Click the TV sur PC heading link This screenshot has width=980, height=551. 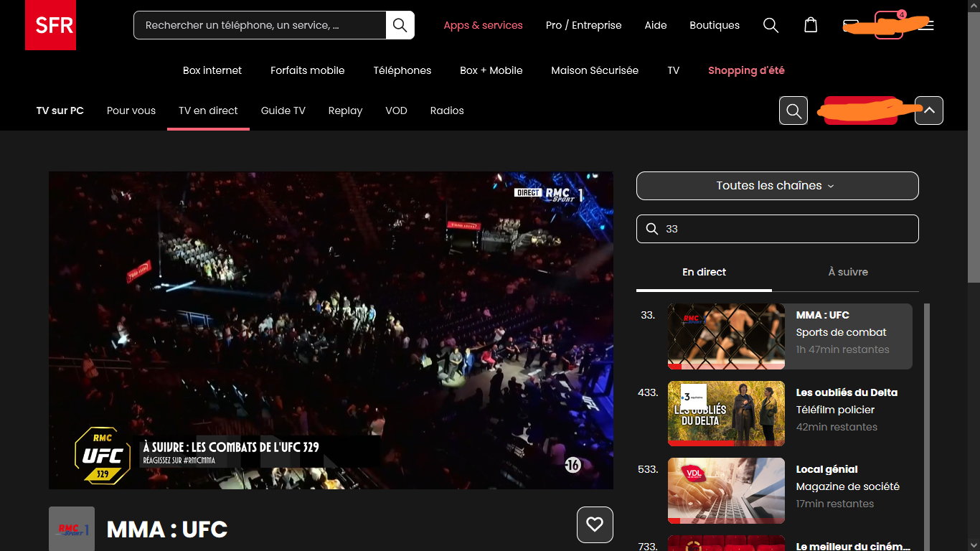[x=60, y=110]
